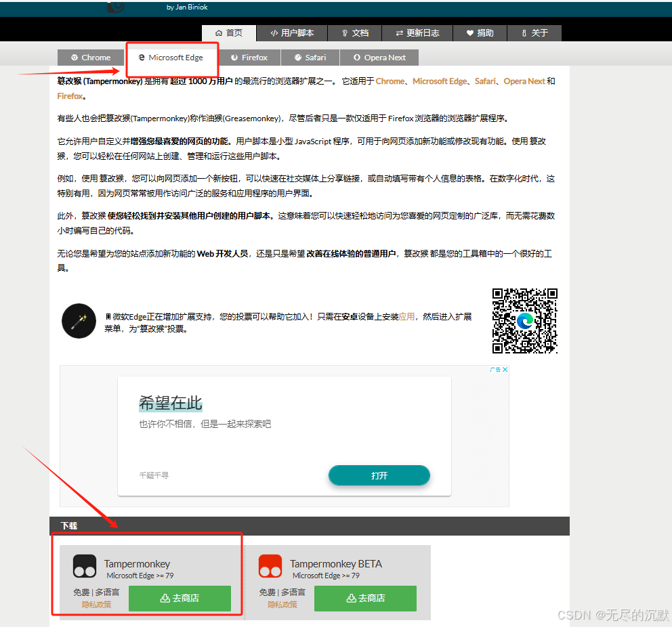Open the 首页 home tab
672x627 pixels.
point(229,33)
